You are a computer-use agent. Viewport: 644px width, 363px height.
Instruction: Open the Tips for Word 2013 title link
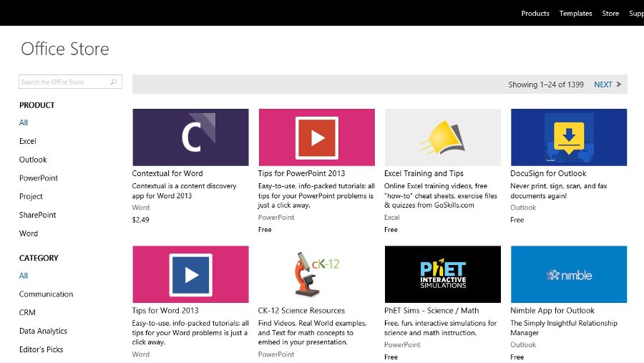(x=165, y=311)
